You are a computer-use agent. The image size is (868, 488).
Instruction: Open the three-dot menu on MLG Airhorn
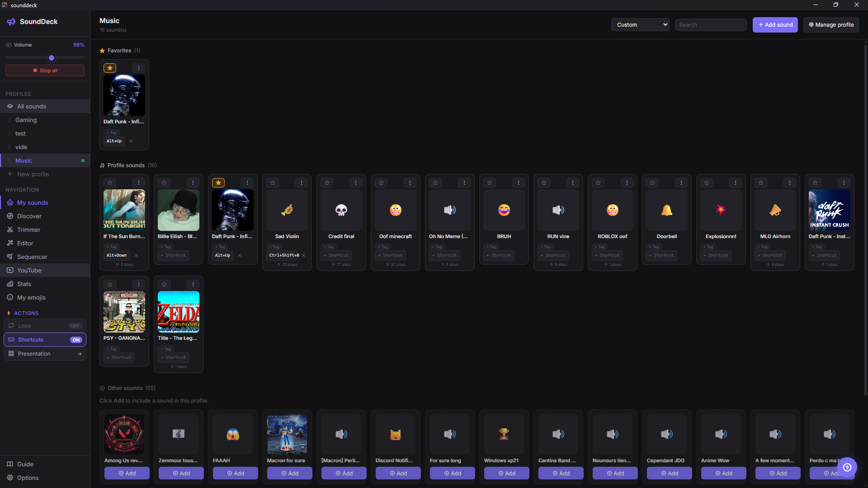pos(790,183)
